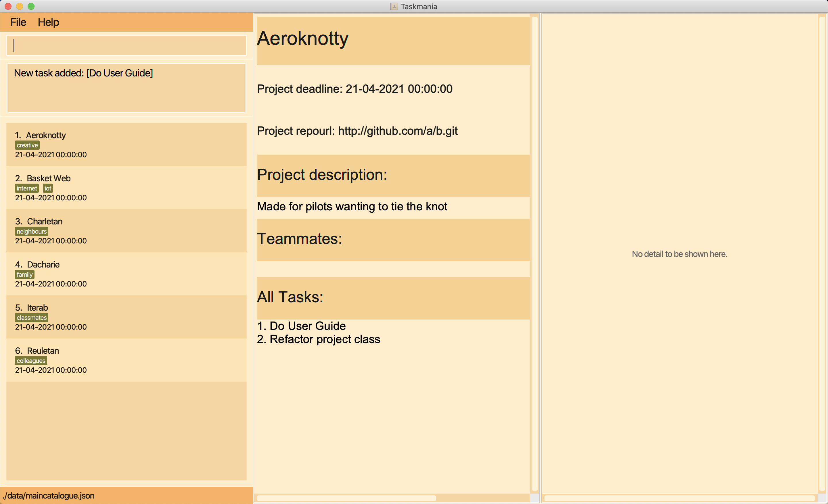The image size is (828, 504).
Task: Click the project panel vertical scrollbar
Action: pyautogui.click(x=535, y=254)
